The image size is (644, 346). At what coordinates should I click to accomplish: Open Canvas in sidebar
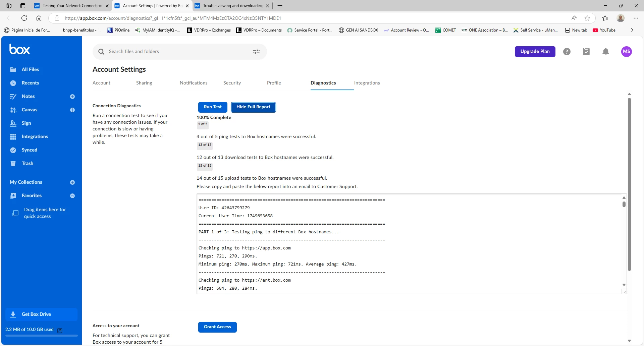click(30, 110)
